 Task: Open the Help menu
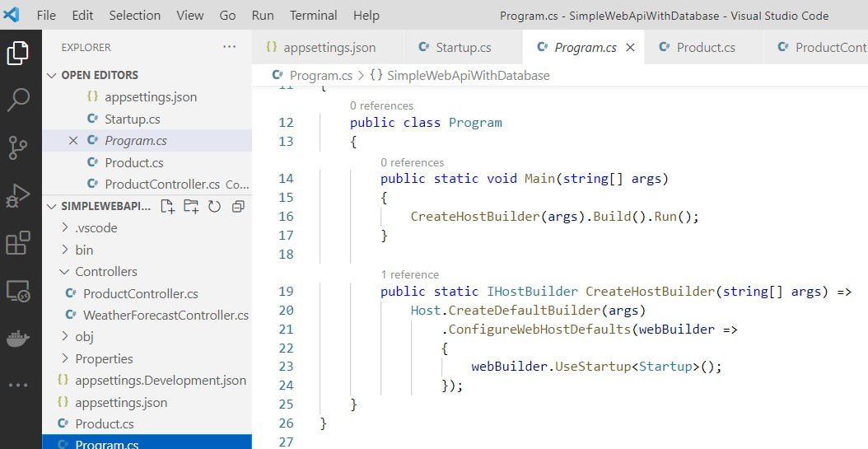(366, 16)
